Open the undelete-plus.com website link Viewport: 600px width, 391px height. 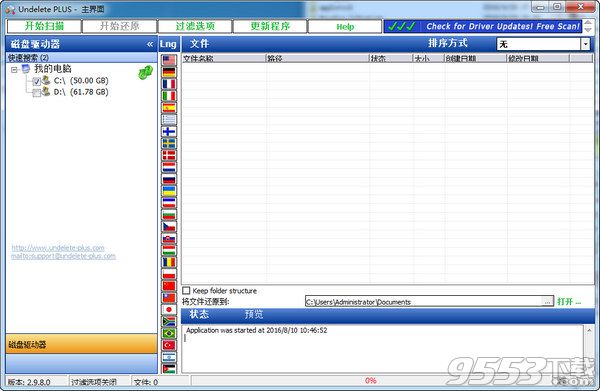58,248
